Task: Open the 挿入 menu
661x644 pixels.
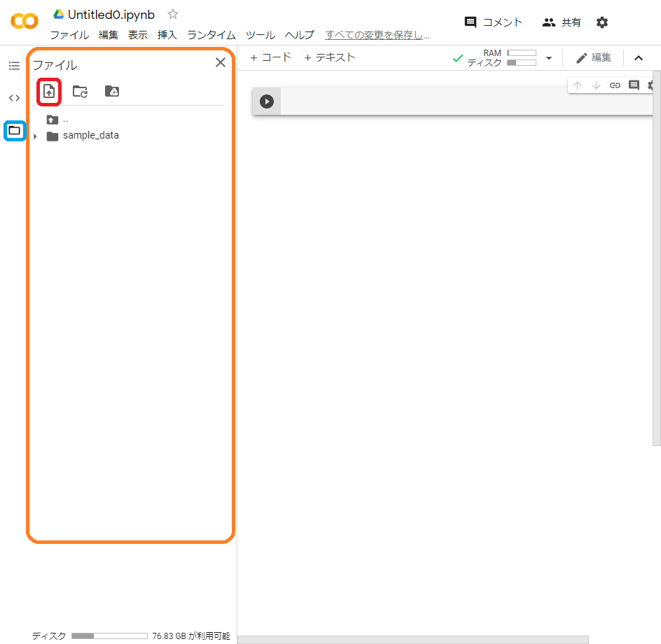Action: [x=167, y=35]
